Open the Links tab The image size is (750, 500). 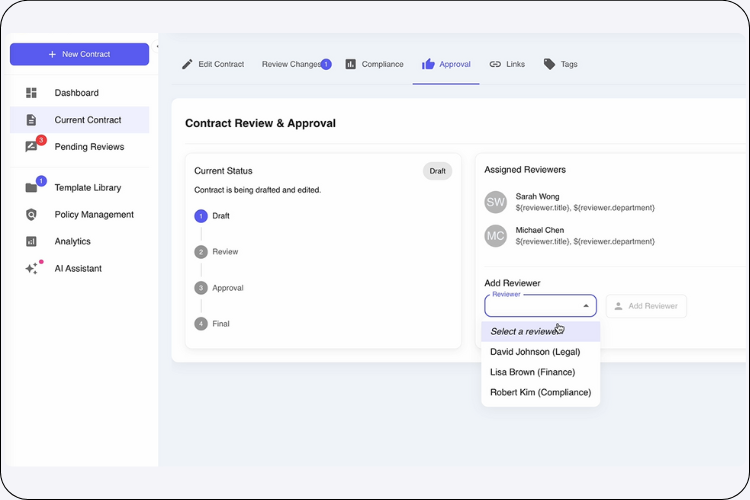[x=507, y=64]
